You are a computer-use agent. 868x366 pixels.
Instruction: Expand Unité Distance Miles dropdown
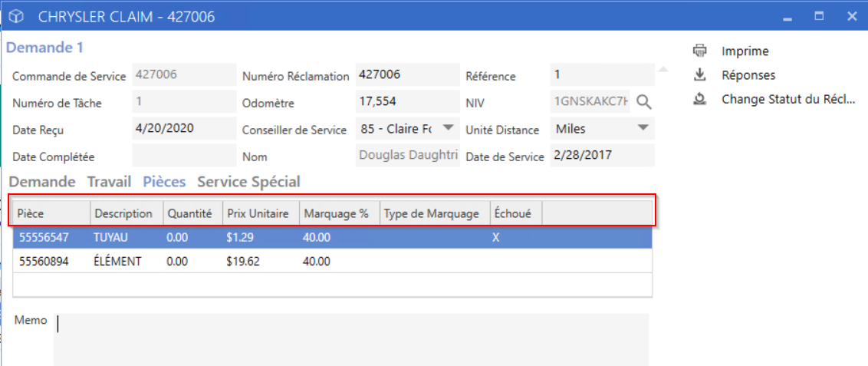(x=643, y=127)
